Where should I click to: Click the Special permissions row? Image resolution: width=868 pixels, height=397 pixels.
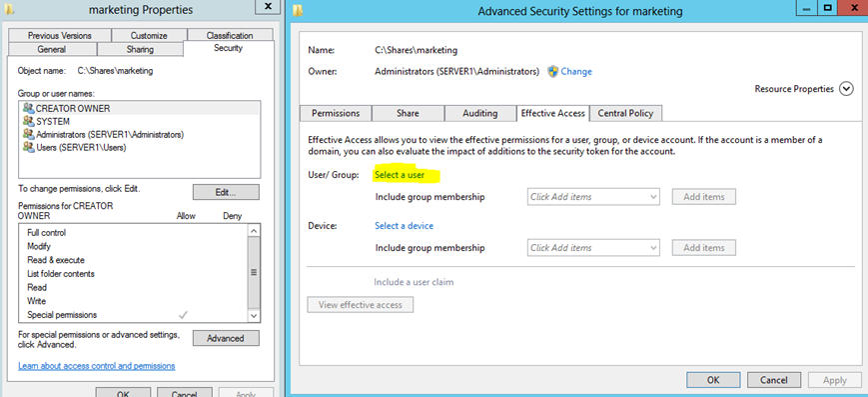(134, 315)
